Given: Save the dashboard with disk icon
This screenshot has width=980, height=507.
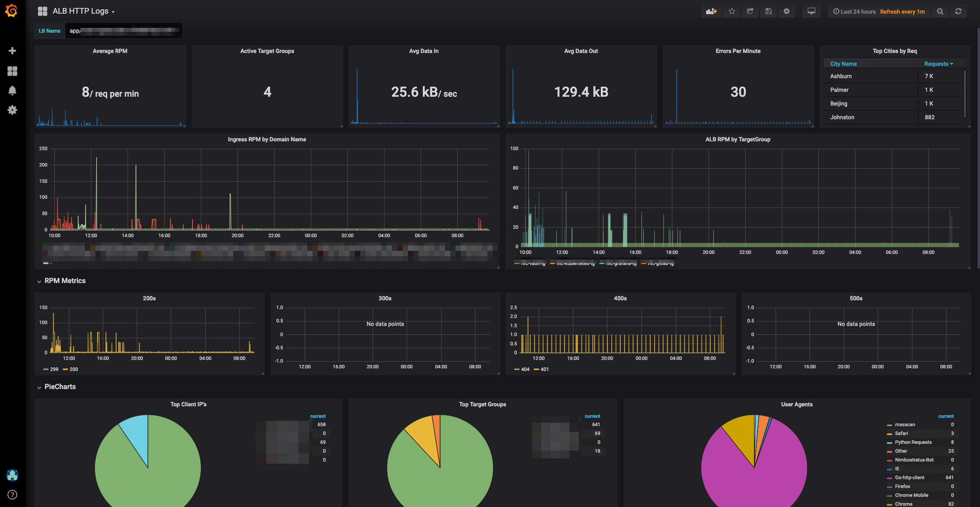Looking at the screenshot, I should tap(769, 11).
